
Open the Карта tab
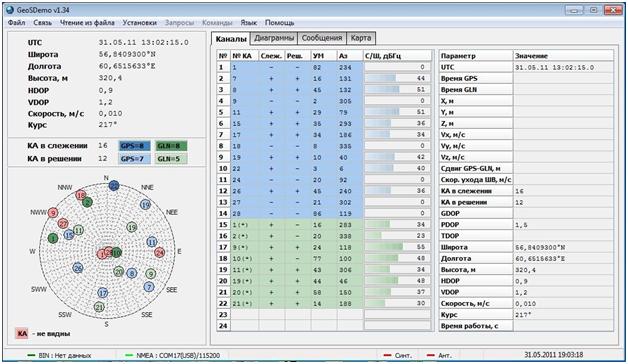click(361, 38)
